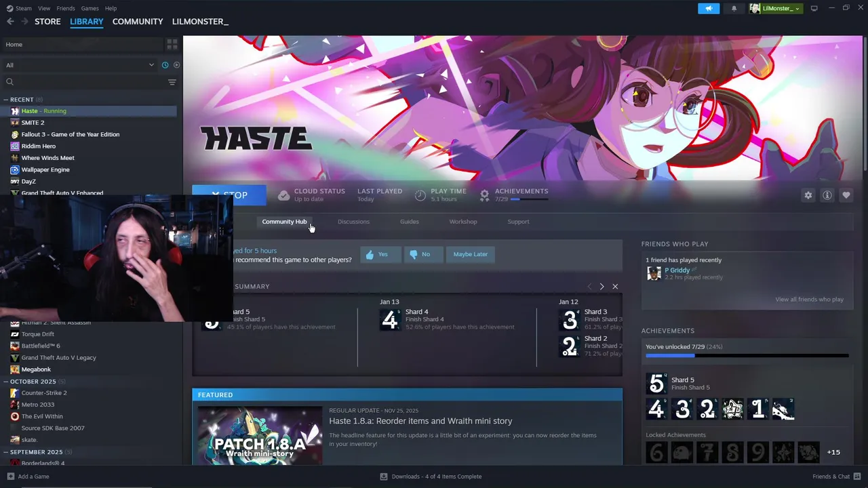This screenshot has height=488, width=868.
Task: Go back with the navigation arrow
Action: (10, 22)
